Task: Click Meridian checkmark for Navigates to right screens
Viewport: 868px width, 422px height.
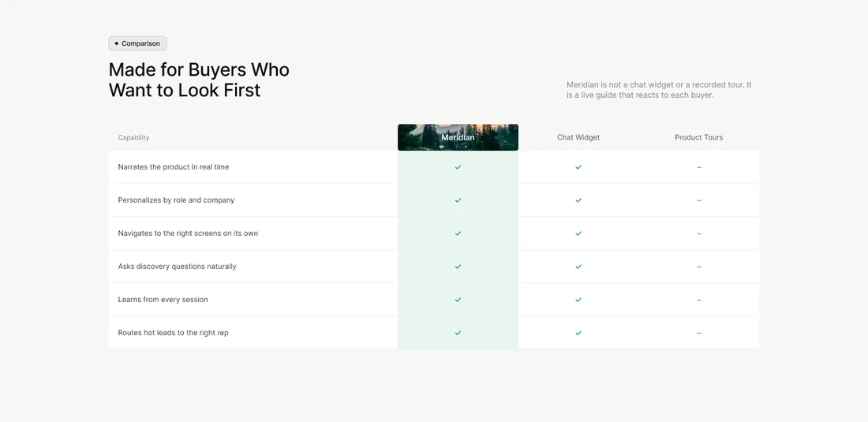Action: (x=458, y=233)
